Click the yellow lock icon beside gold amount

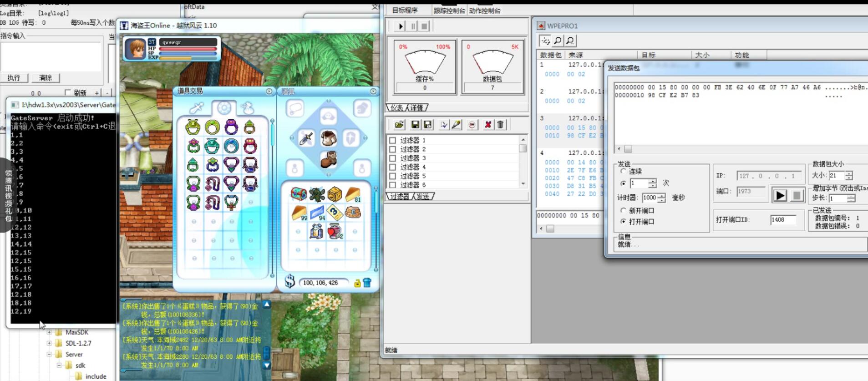pos(357,283)
